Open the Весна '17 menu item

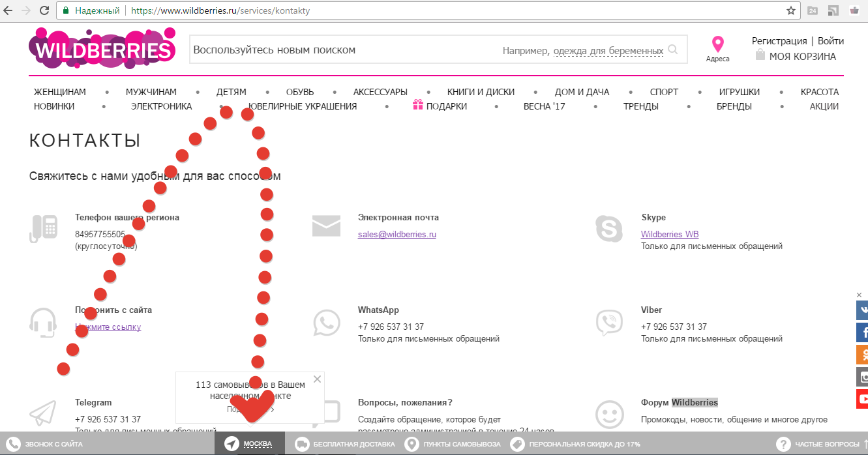(x=545, y=106)
